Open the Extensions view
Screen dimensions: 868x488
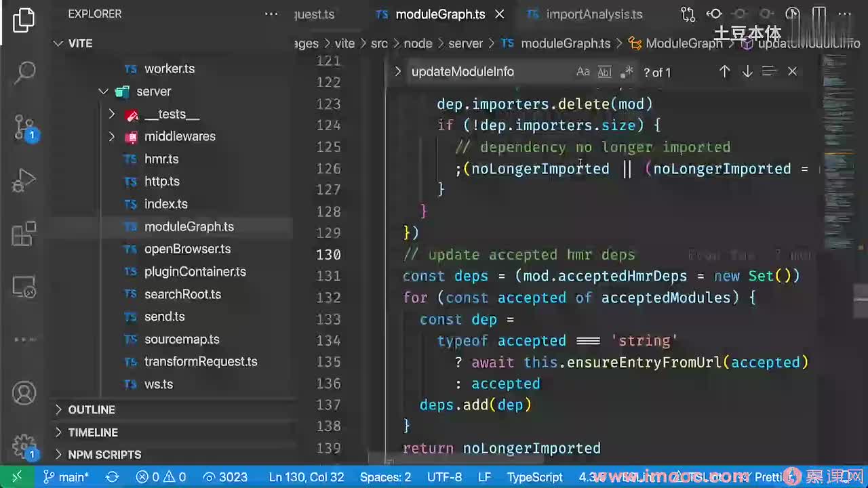pyautogui.click(x=24, y=234)
